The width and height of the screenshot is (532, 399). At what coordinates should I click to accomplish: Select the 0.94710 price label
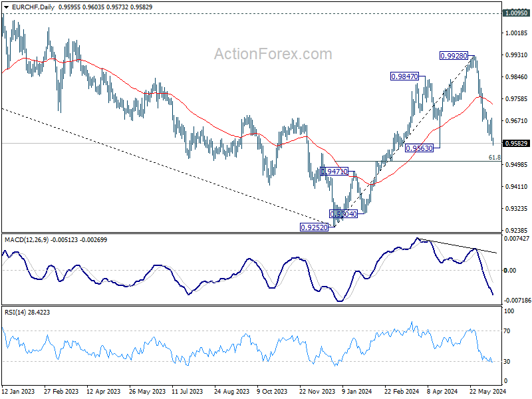[x=334, y=172]
